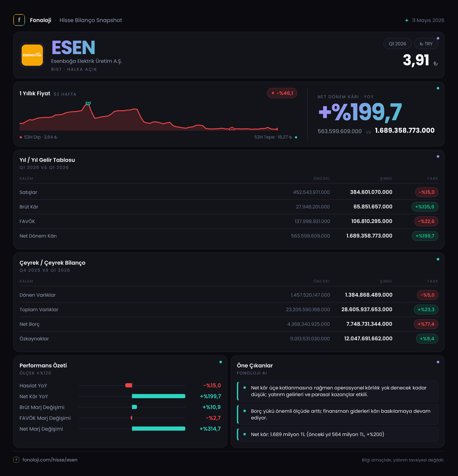Select the ₺ TRY currency pill
The image size is (458, 476).
coord(426,44)
